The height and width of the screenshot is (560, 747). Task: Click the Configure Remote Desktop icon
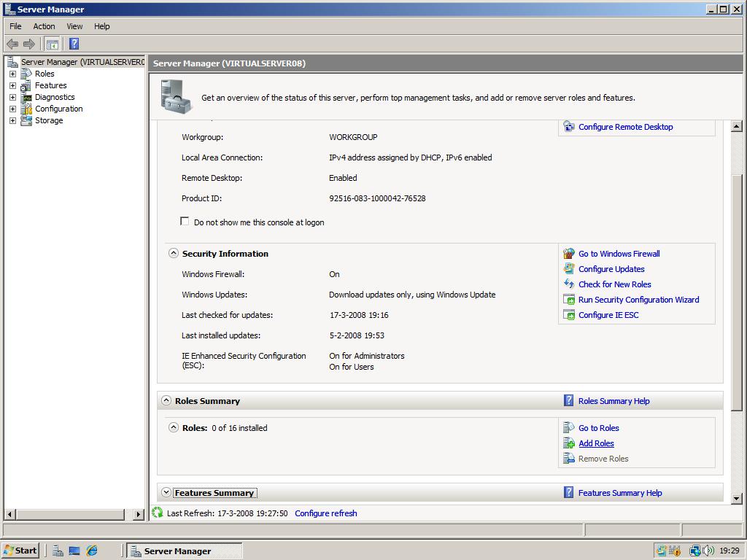click(x=569, y=127)
